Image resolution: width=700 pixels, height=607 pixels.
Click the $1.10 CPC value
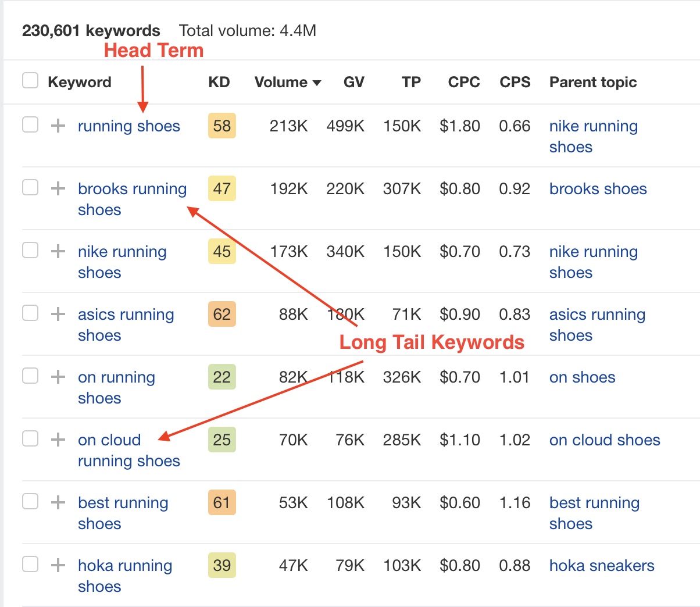(460, 440)
